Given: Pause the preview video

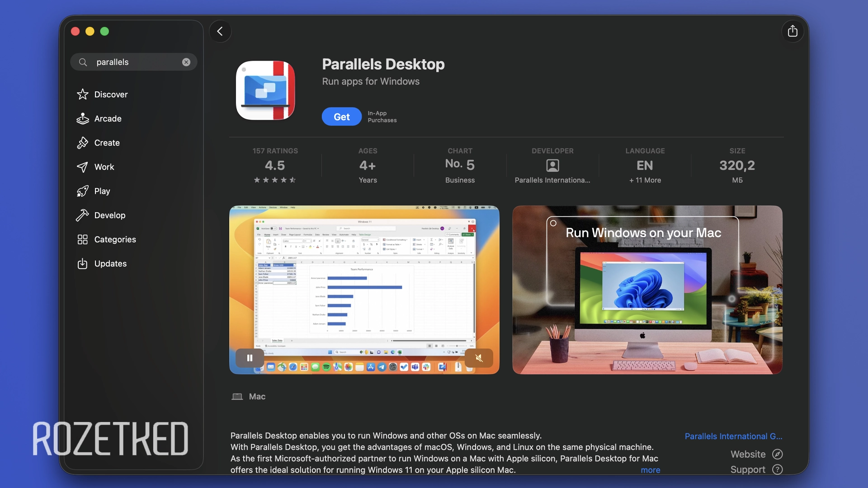Looking at the screenshot, I should coord(250,358).
